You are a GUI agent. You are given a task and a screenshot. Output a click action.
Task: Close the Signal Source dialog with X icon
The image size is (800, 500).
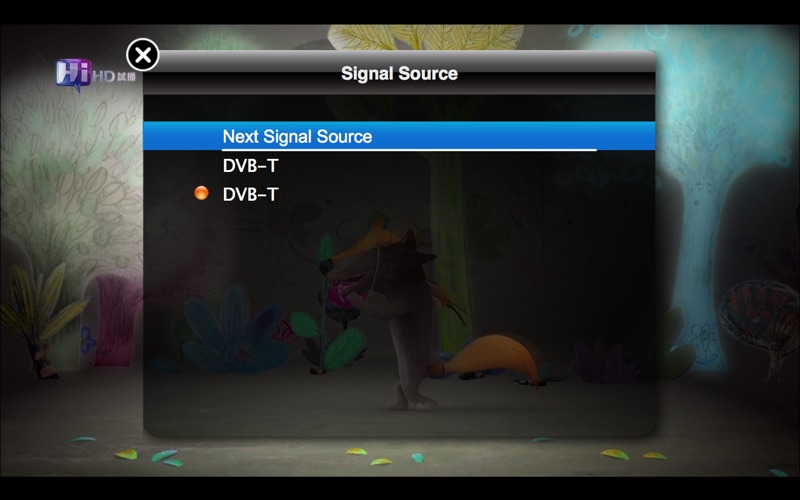(142, 55)
